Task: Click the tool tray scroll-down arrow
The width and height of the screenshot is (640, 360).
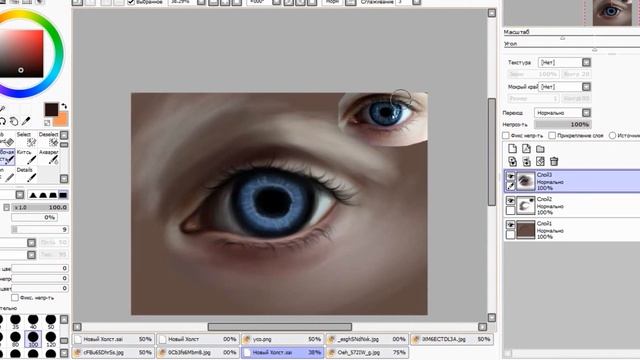Action: pos(64,179)
